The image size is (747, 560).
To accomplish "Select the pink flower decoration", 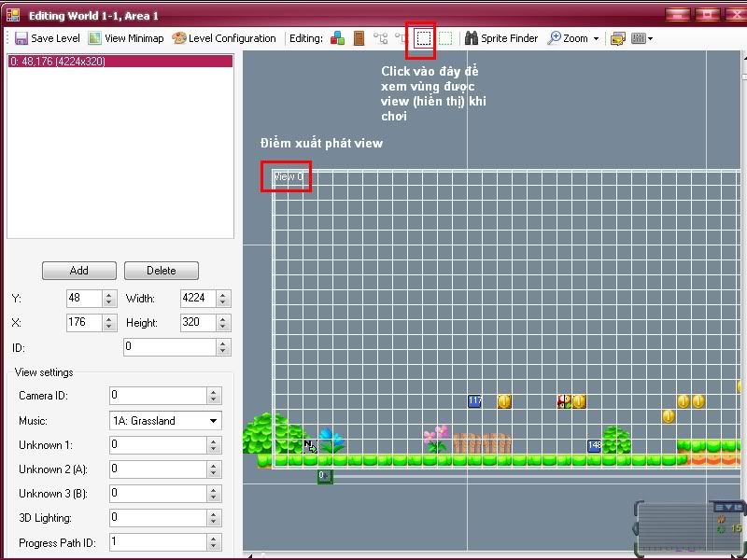I will tap(436, 439).
